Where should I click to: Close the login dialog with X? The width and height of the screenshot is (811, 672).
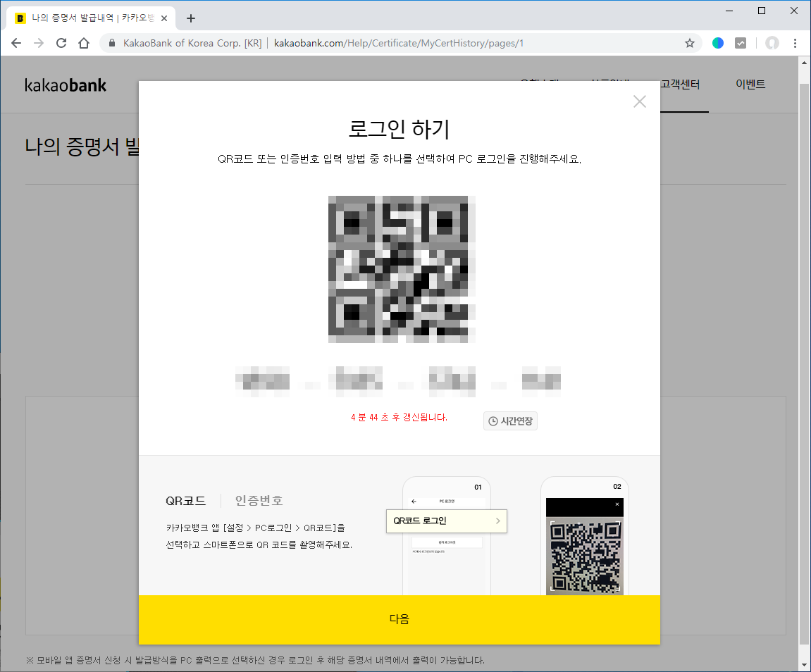tap(640, 101)
